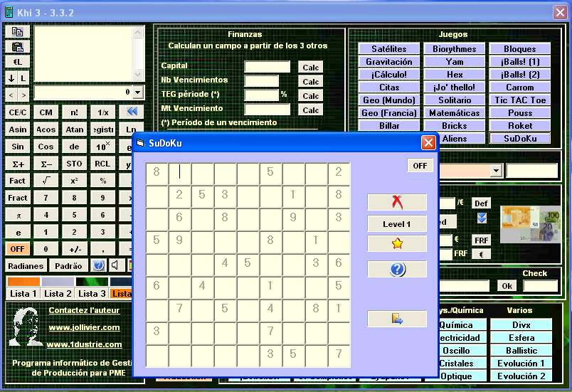Switch to Lista 2 tab

tap(58, 293)
